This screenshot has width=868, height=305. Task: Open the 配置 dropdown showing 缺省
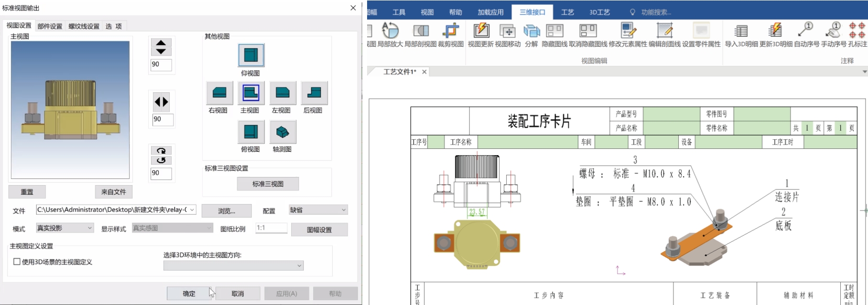318,210
